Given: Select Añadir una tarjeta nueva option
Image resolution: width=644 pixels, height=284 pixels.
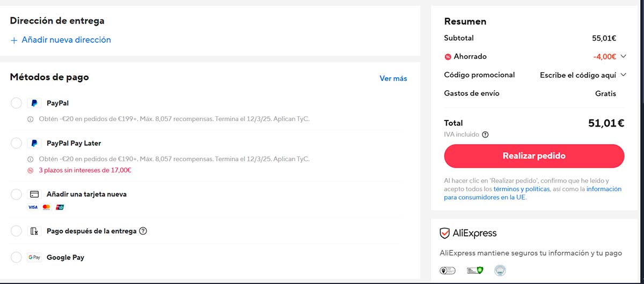Looking at the screenshot, I should (x=16, y=195).
